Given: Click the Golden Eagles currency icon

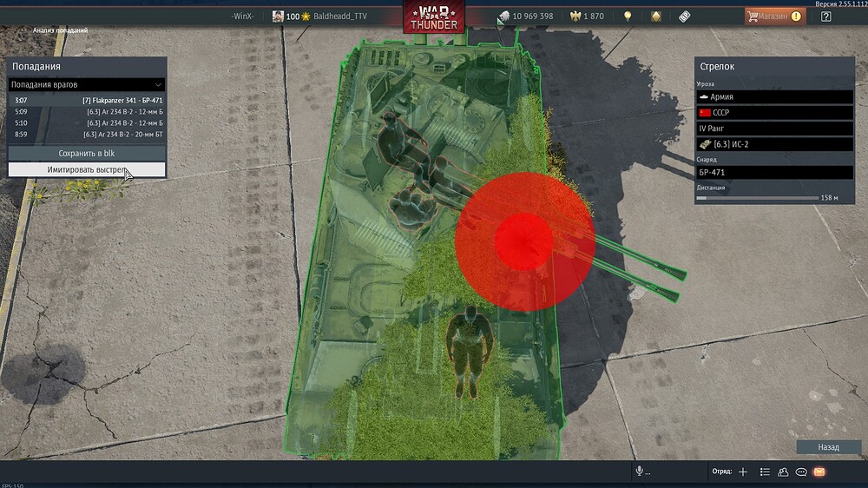Looking at the screenshot, I should pos(575,16).
